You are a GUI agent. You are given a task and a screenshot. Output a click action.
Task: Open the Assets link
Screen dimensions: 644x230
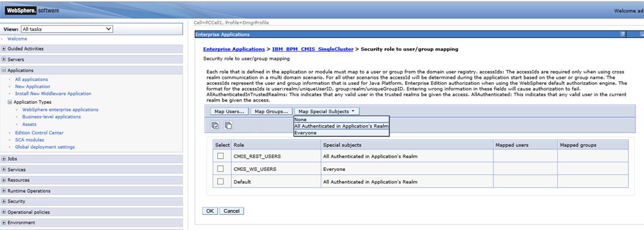point(30,124)
